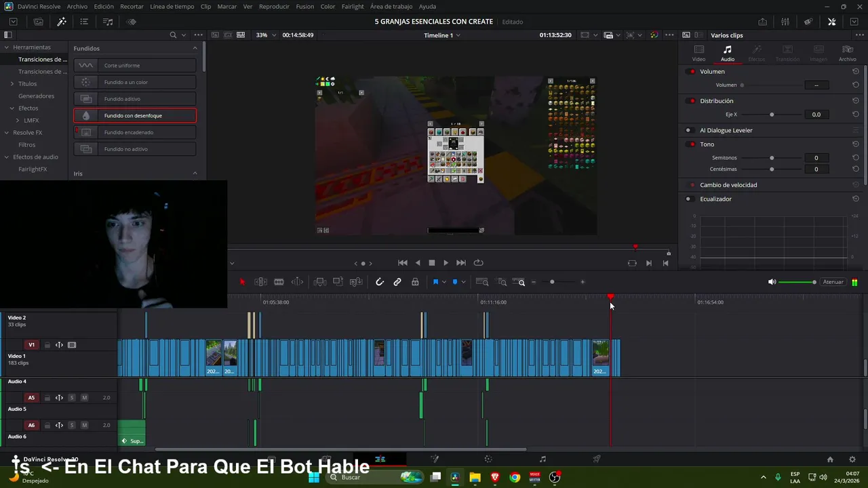The height and width of the screenshot is (488, 868).
Task: Add a blue marker
Action: point(455,282)
